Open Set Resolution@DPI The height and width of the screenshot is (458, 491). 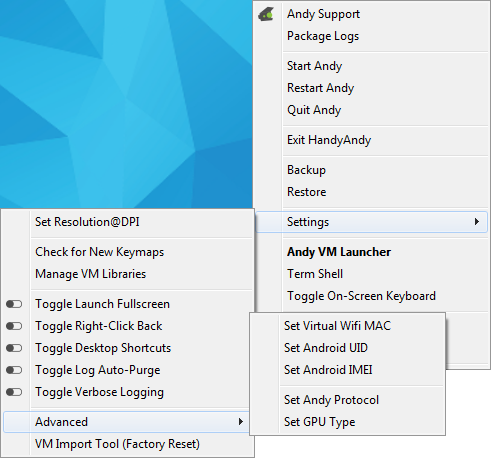click(87, 222)
